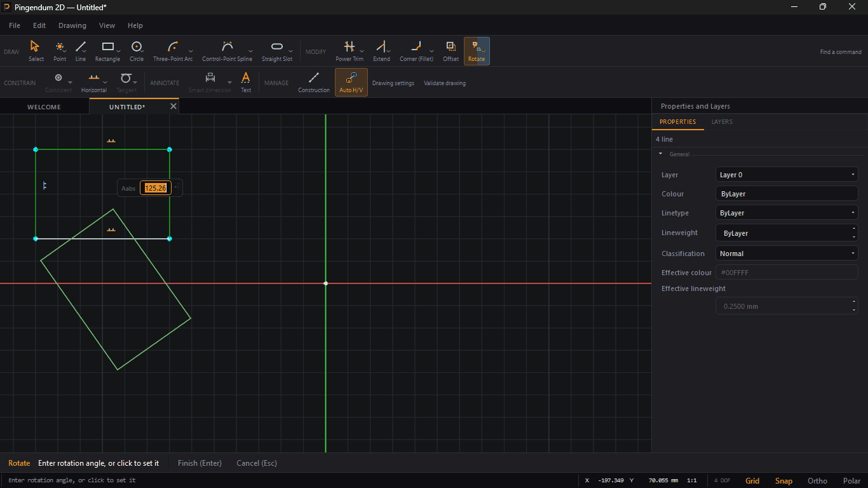Toggle Snap in the status bar

[x=783, y=481]
